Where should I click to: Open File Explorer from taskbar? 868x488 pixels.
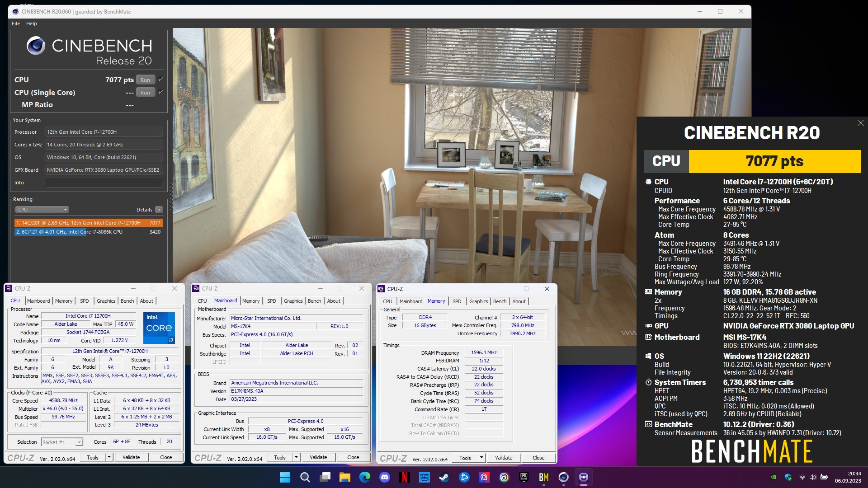click(x=345, y=477)
